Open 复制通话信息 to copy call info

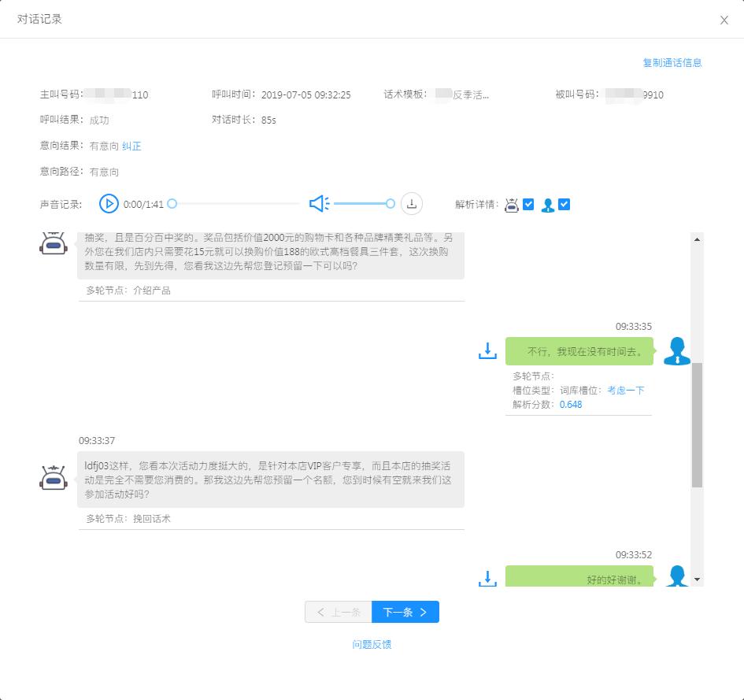[x=673, y=62]
